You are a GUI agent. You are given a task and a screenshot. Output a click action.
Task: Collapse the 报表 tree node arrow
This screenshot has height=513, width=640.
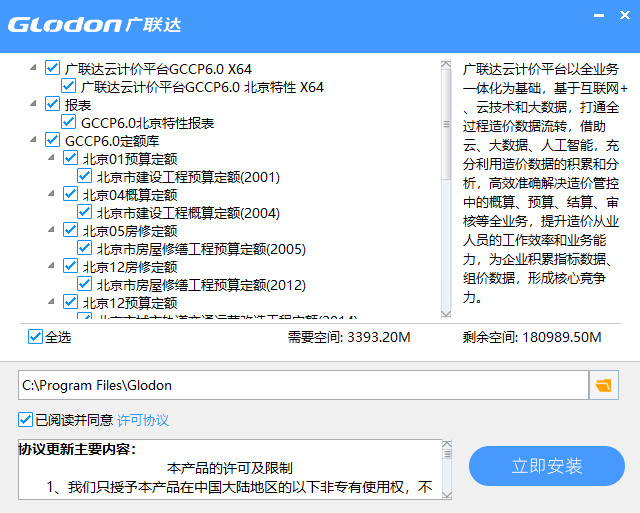pos(34,104)
